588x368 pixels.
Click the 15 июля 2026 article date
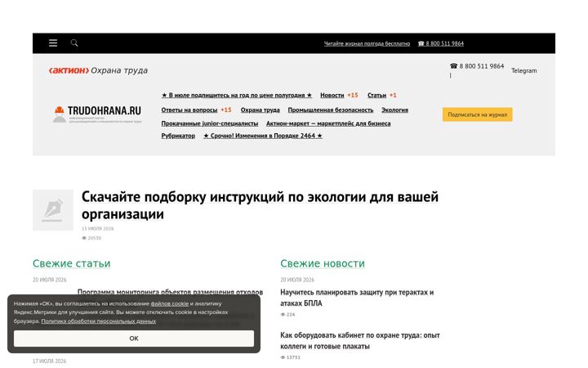pyautogui.click(x=97, y=228)
